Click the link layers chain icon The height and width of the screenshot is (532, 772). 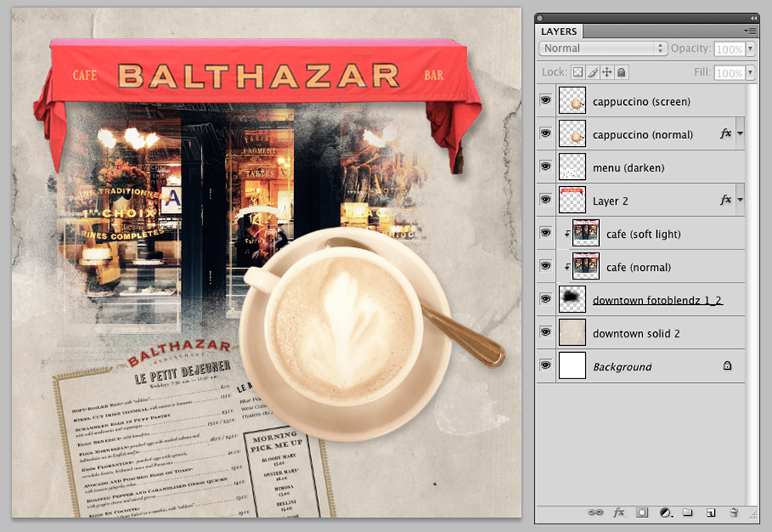[595, 512]
